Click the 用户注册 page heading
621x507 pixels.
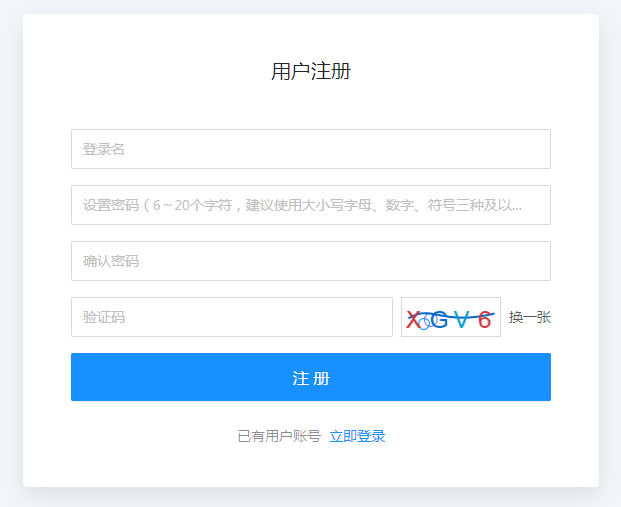pos(311,71)
